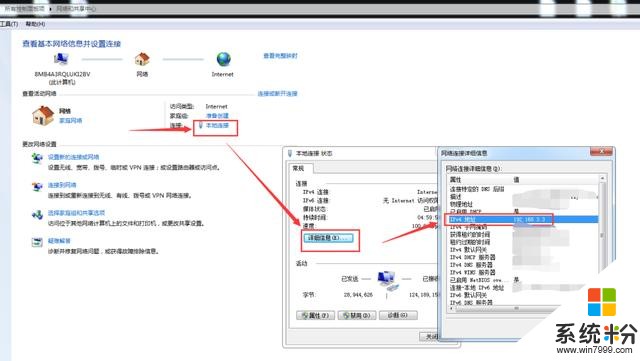Click the 所有控制面板项 breadcrumb
Viewport: 640px width, 361px height.
(24, 9)
